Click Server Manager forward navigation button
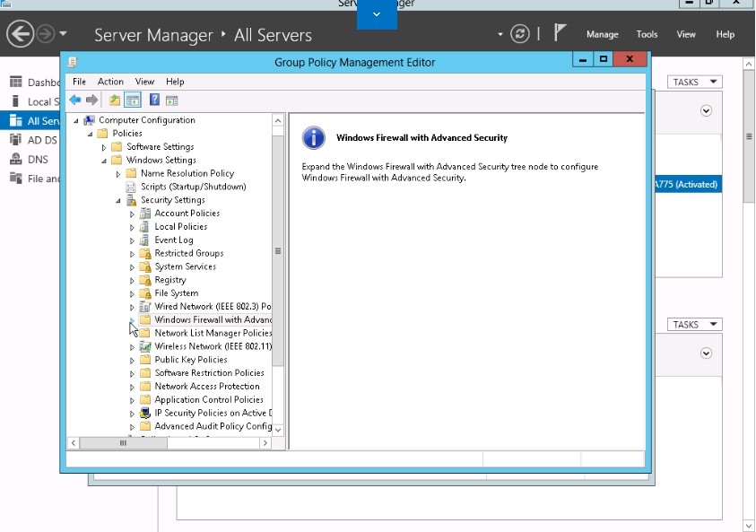This screenshot has width=756, height=532. (46, 34)
